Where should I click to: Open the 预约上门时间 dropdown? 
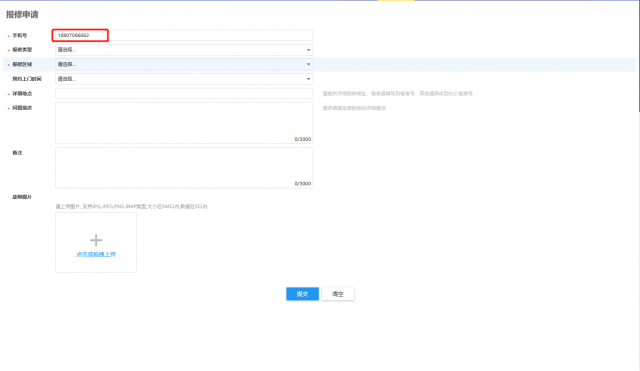pyautogui.click(x=184, y=79)
